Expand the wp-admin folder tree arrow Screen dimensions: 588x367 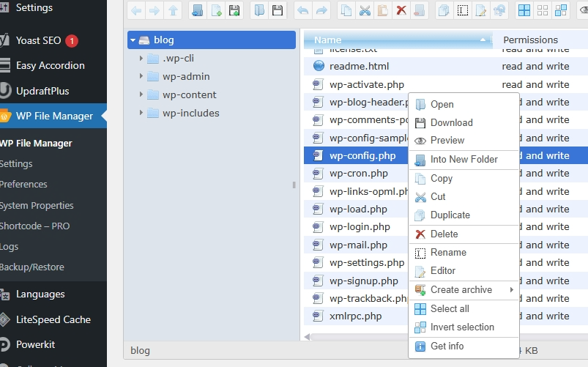[x=141, y=76]
